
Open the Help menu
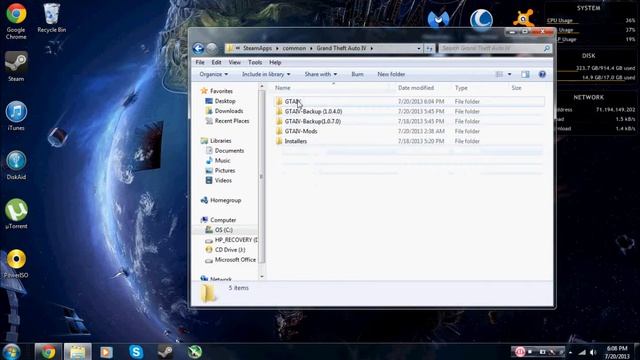(275, 62)
